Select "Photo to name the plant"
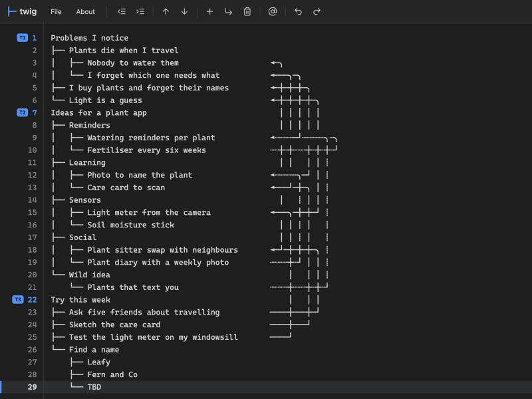This screenshot has height=399, width=532. pos(140,175)
